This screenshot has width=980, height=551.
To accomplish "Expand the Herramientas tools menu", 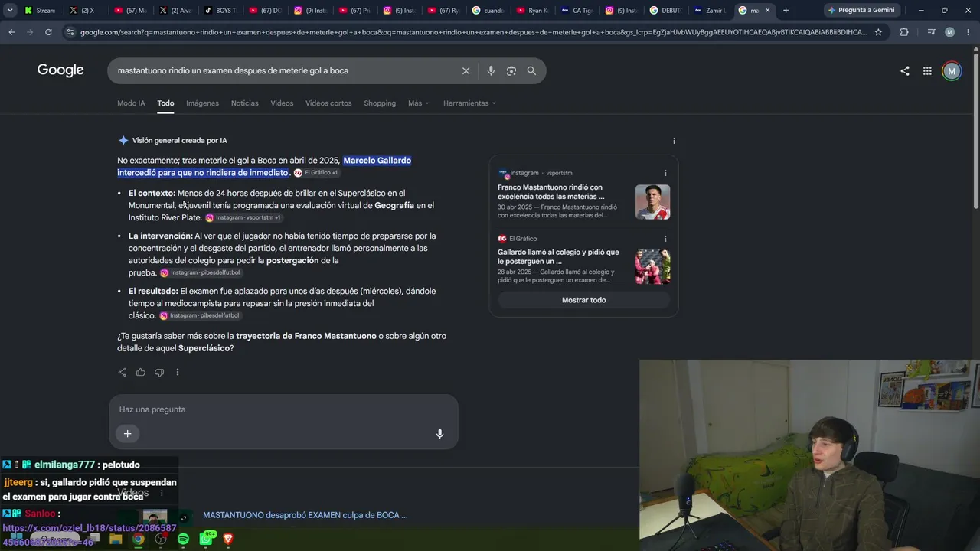I will [x=469, y=103].
